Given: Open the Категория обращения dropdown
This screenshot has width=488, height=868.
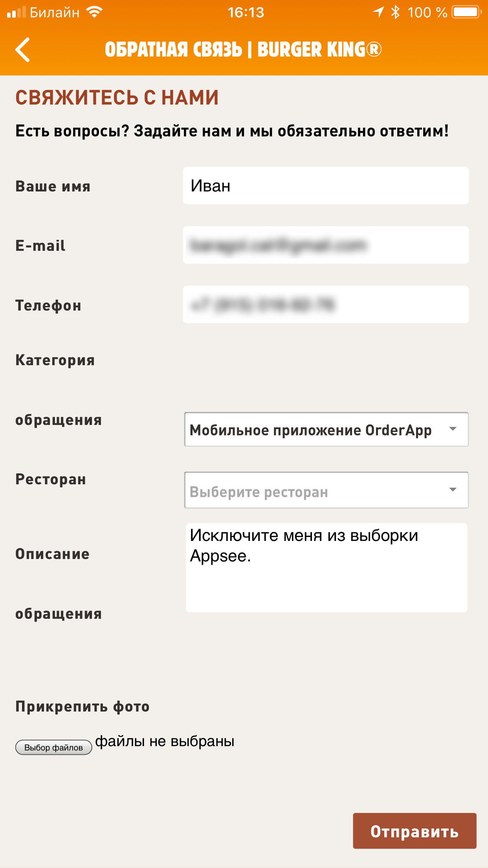Looking at the screenshot, I should [x=327, y=429].
